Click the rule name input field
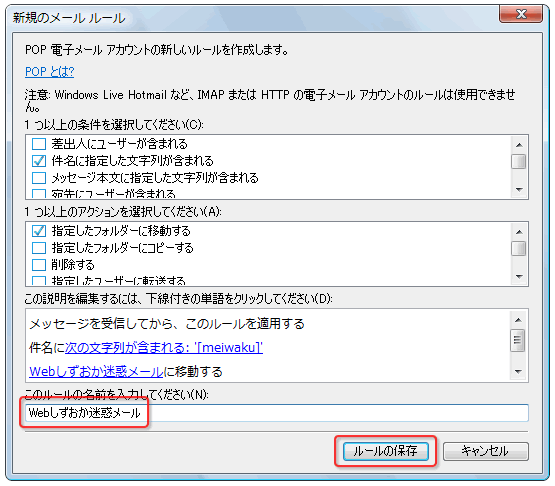555x486 pixels. point(277,413)
